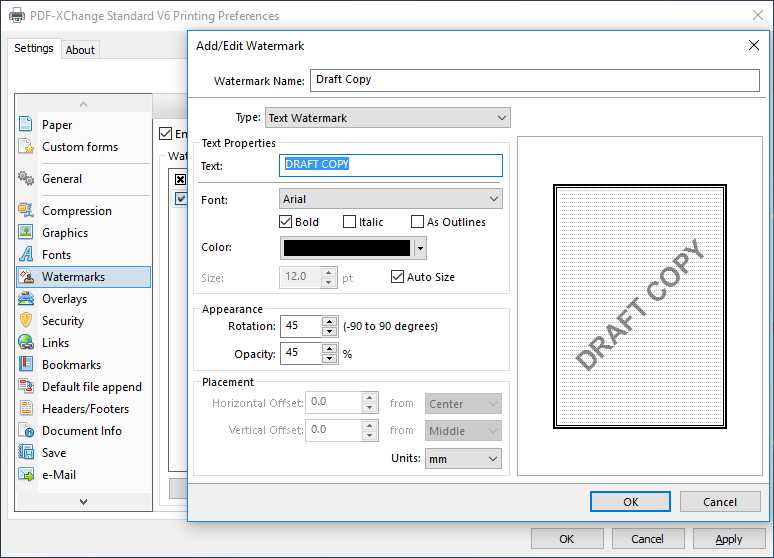Click the Compression icon
The image size is (774, 558).
(26, 210)
